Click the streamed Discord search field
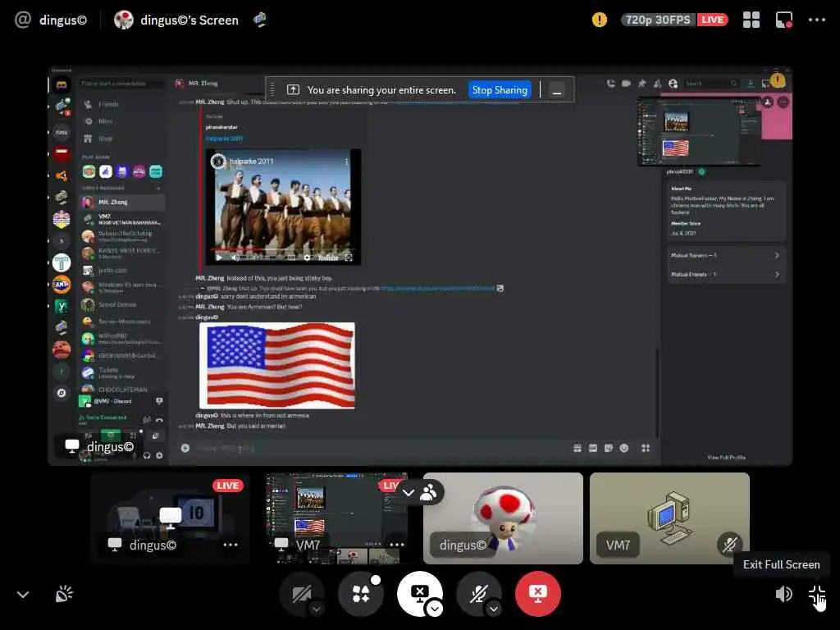The image size is (840, 630). 712,84
